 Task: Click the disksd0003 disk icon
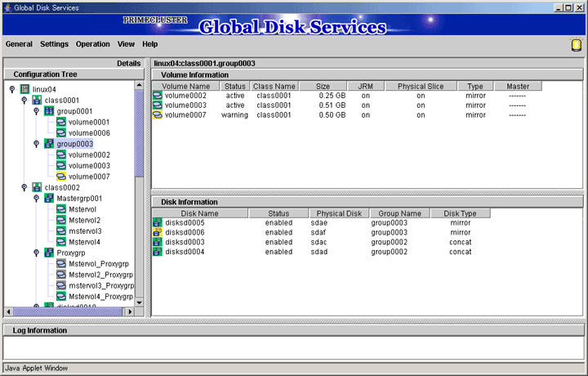pyautogui.click(x=158, y=243)
